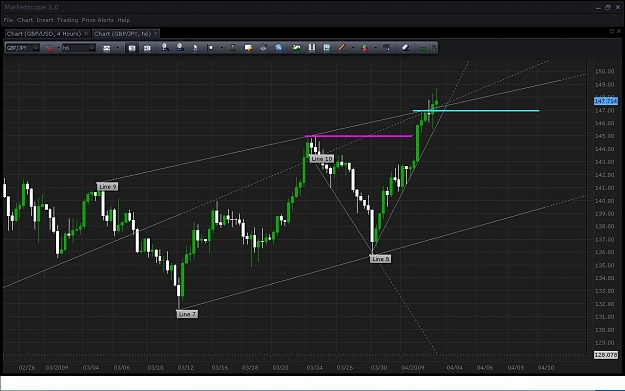Click the white vertical bars toolbar icon
The image size is (625, 391).
click(x=312, y=48)
